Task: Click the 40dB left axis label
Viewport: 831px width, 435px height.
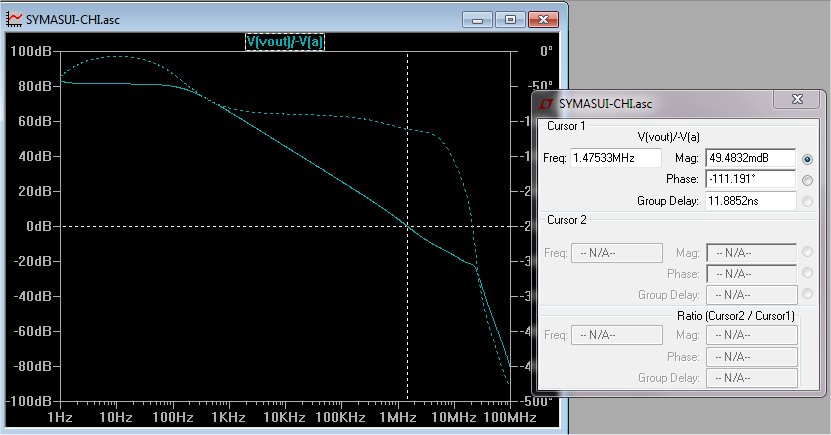Action: point(35,156)
